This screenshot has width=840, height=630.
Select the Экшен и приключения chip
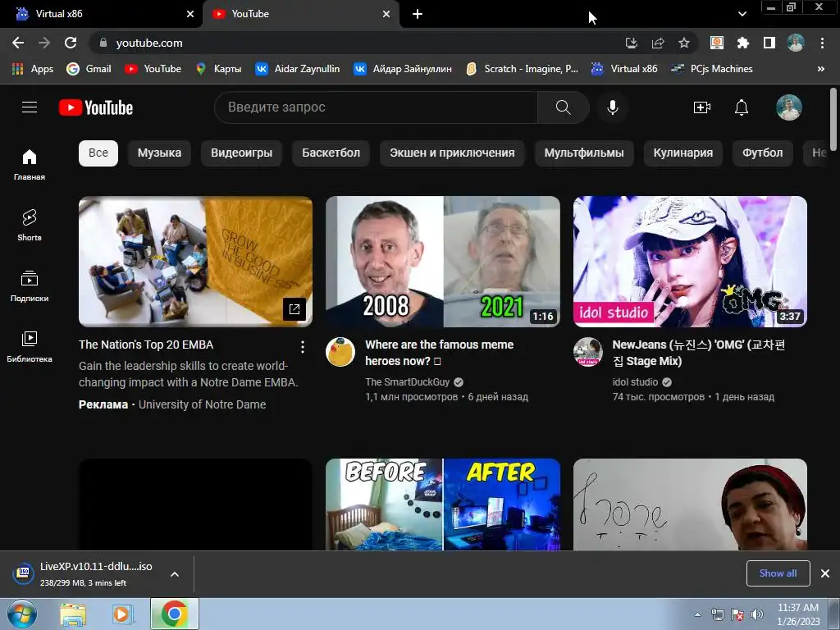click(452, 153)
